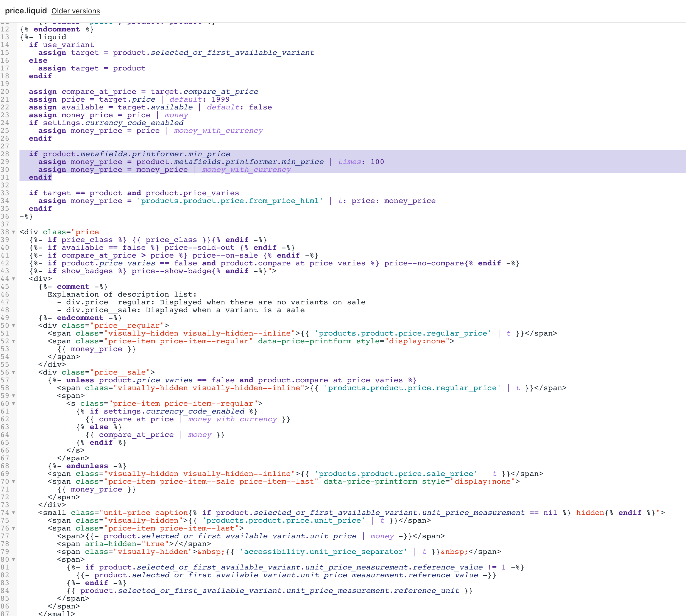Fold the span at line 59

14,396
